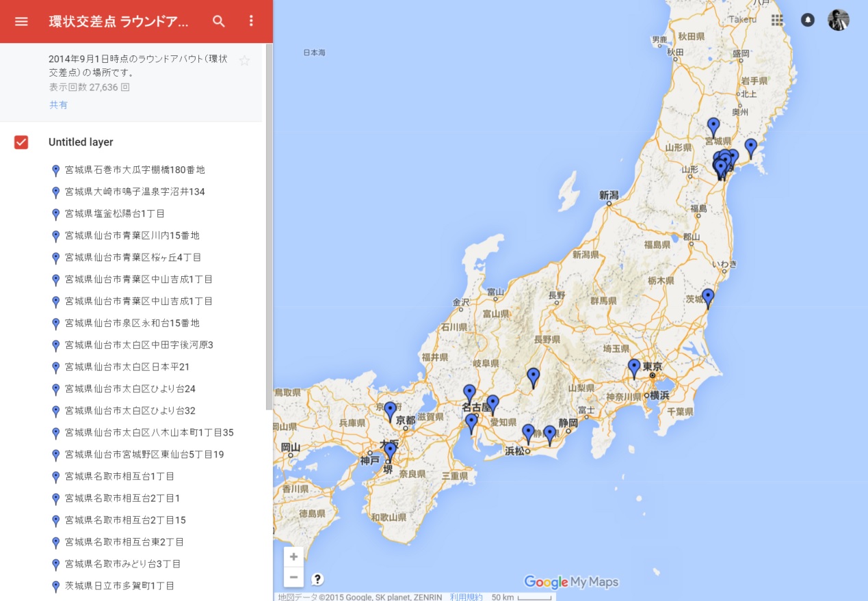Image resolution: width=868 pixels, height=601 pixels.
Task: Open the Google apps grid
Action: [777, 20]
